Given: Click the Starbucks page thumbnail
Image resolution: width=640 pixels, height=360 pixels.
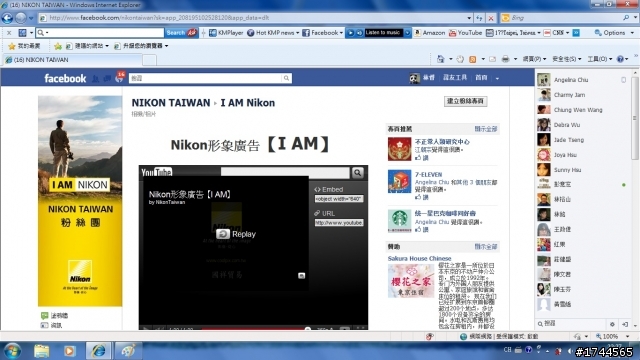Looking at the screenshot, I should [399, 220].
